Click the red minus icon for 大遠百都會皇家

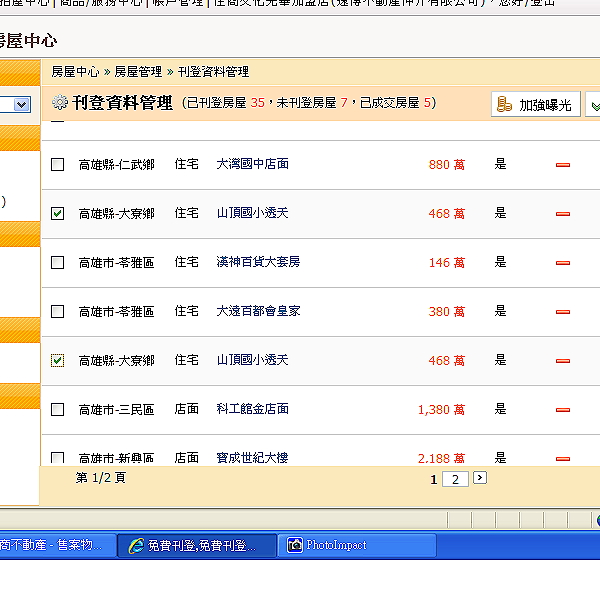coord(562,312)
